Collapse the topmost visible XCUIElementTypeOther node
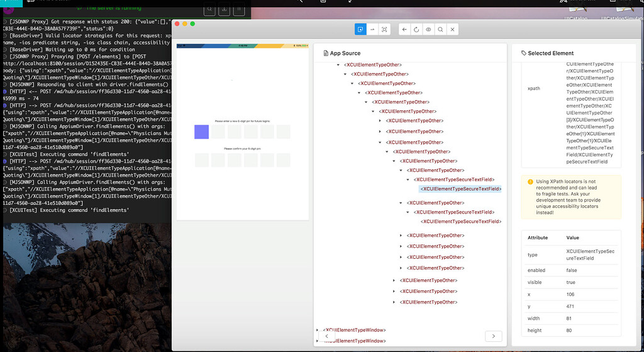This screenshot has width=644, height=352. 339,65
